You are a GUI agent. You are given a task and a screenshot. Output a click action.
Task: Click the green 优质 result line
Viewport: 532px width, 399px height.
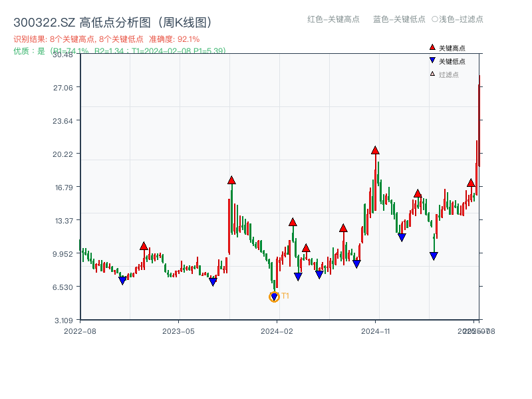pos(120,51)
